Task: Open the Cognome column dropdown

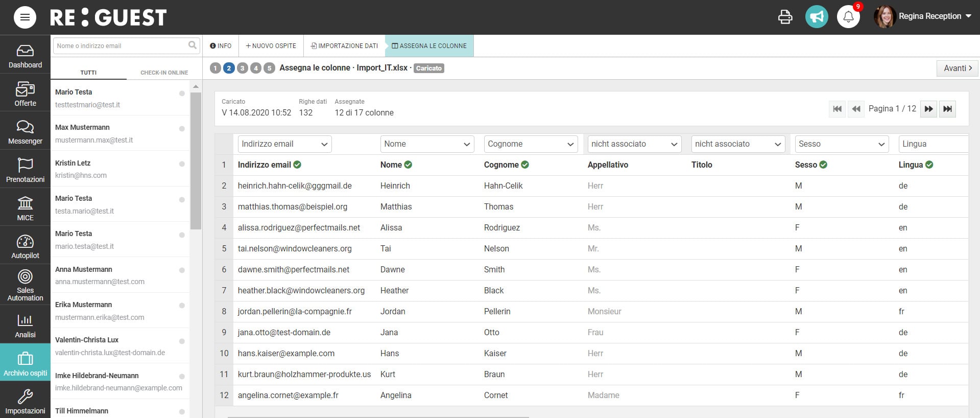Action: pyautogui.click(x=531, y=144)
